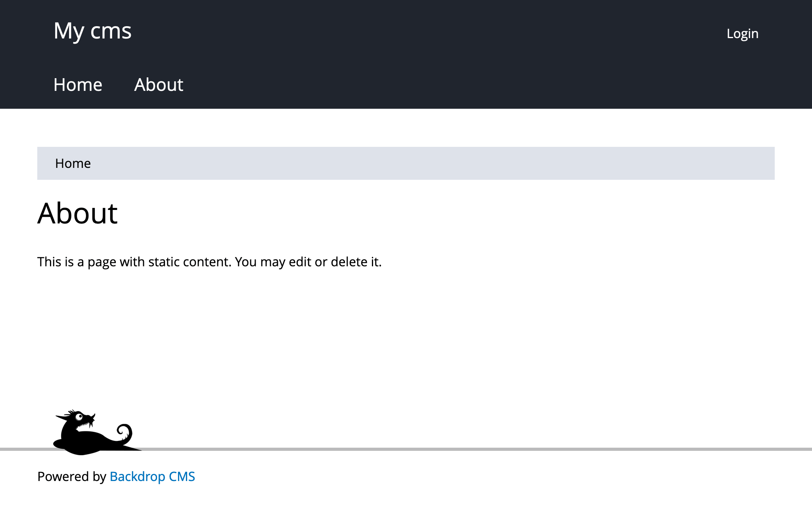Click the dragon mascot's eye

pyautogui.click(x=79, y=417)
